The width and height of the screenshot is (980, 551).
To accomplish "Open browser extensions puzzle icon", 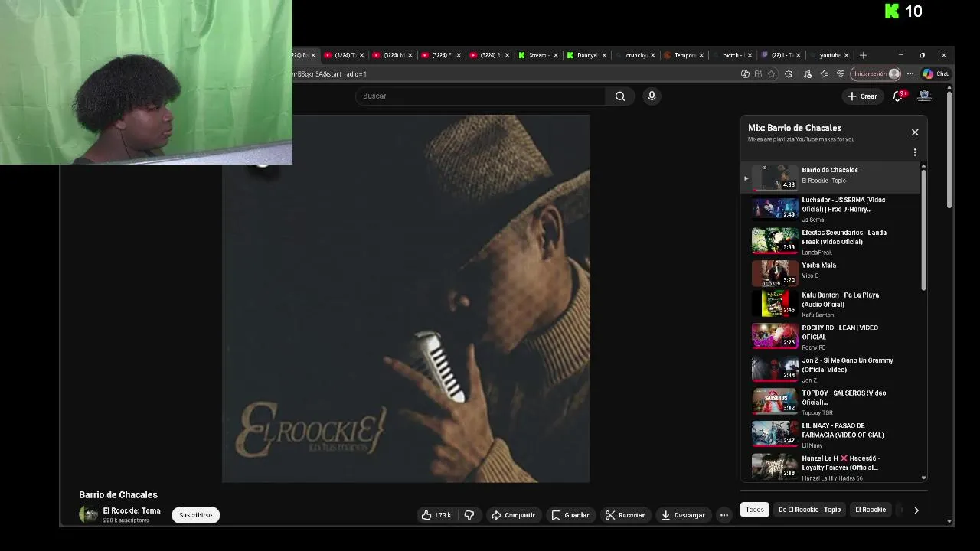I will click(789, 74).
